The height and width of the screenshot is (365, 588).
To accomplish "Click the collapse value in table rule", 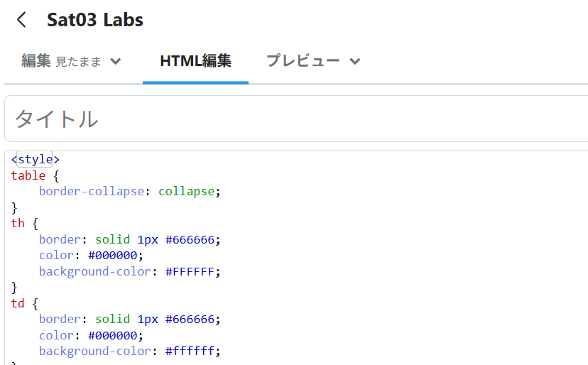I will pyautogui.click(x=186, y=192).
